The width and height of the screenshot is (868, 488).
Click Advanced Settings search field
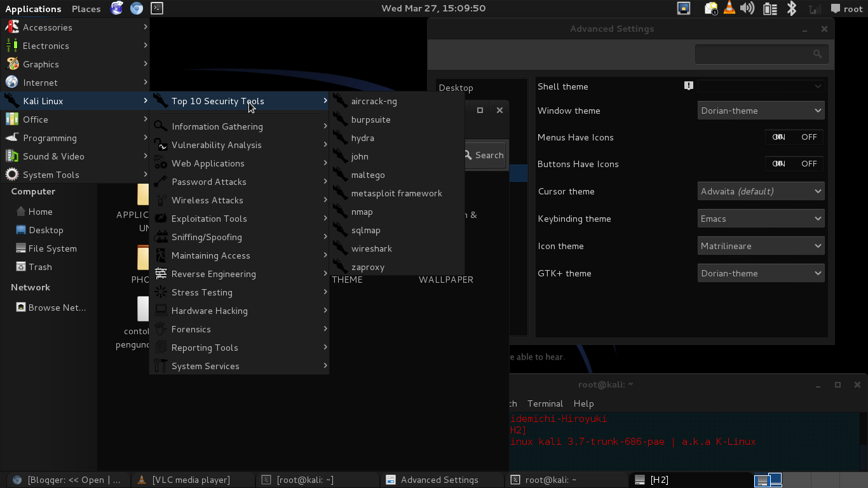click(x=761, y=54)
